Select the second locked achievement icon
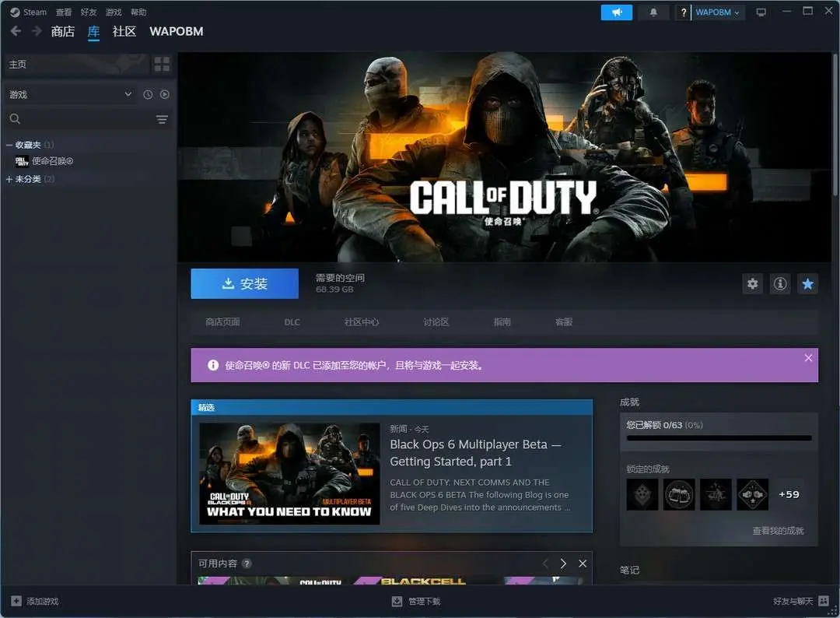 pyautogui.click(x=679, y=494)
